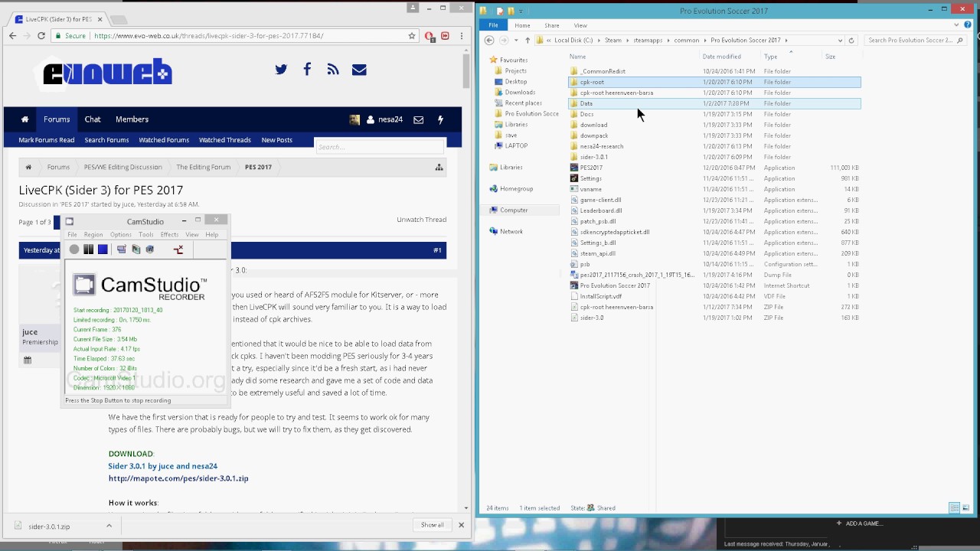The height and width of the screenshot is (551, 980).
Task: Click Watched Threads link
Action: click(224, 140)
